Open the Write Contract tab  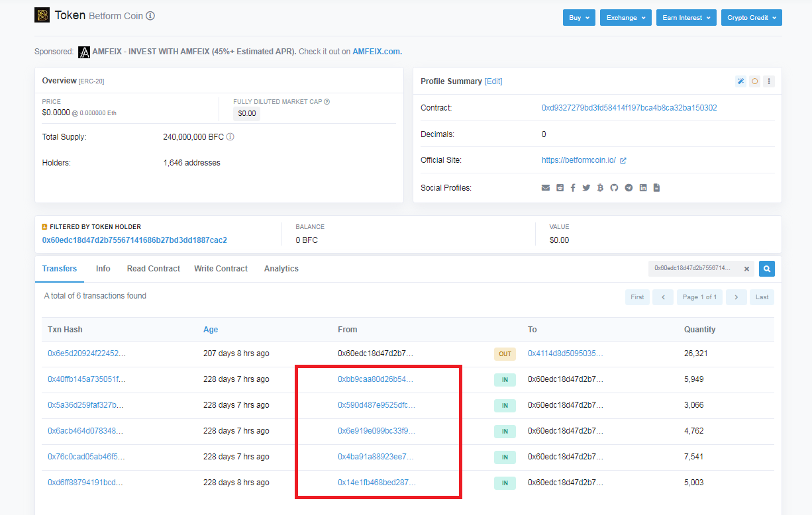pyautogui.click(x=221, y=269)
